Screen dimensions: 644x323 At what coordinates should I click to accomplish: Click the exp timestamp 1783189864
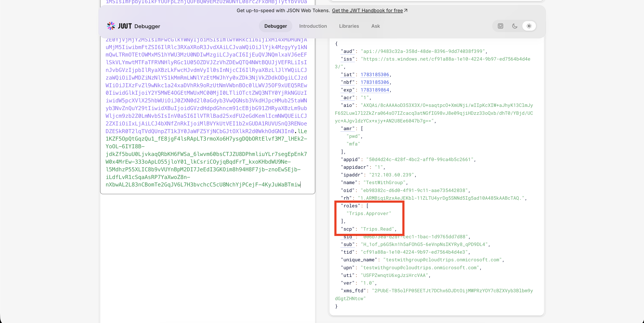374,90
